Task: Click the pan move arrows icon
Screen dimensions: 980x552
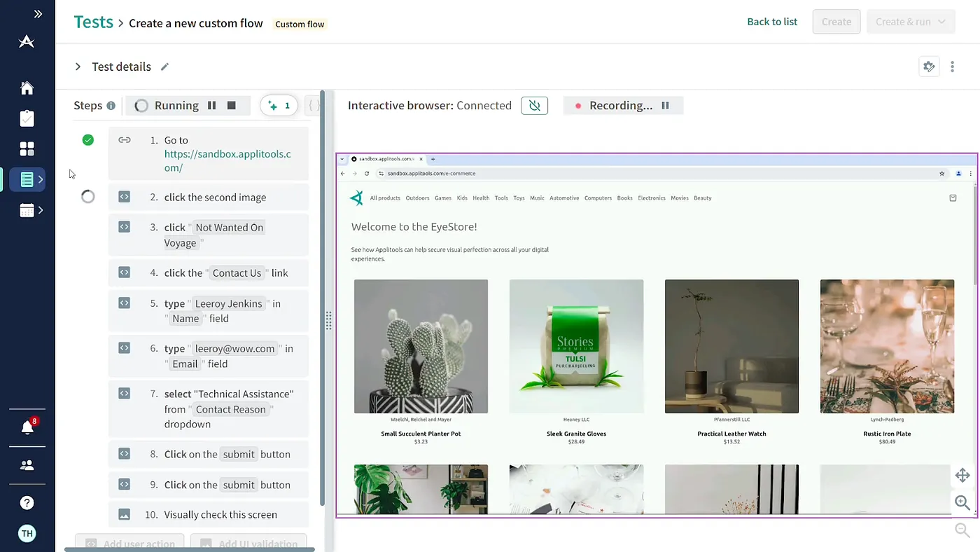Action: point(962,476)
